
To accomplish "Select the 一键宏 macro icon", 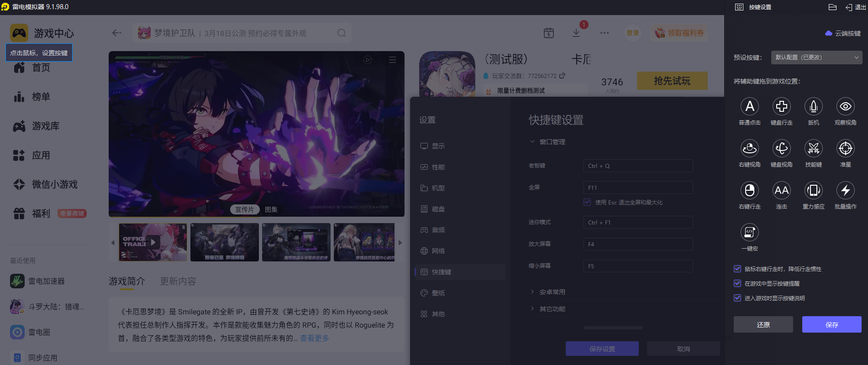I will (x=749, y=233).
